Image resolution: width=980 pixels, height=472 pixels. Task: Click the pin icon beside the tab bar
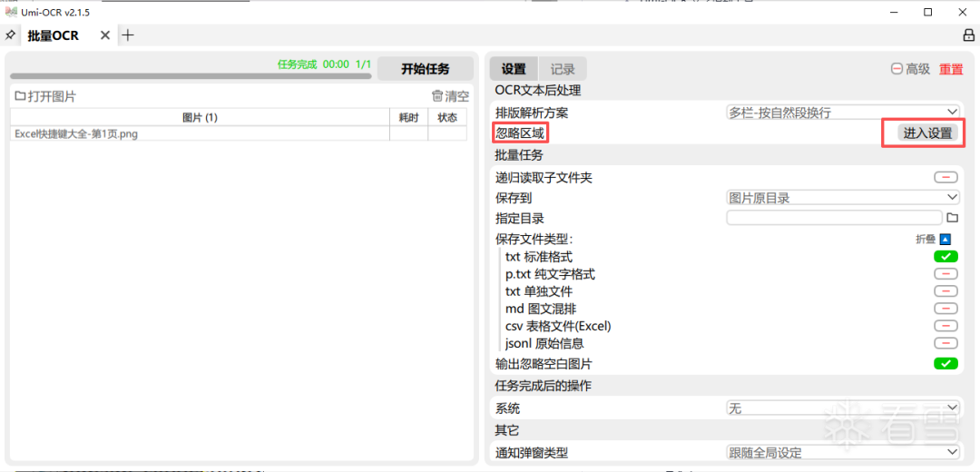(11, 35)
